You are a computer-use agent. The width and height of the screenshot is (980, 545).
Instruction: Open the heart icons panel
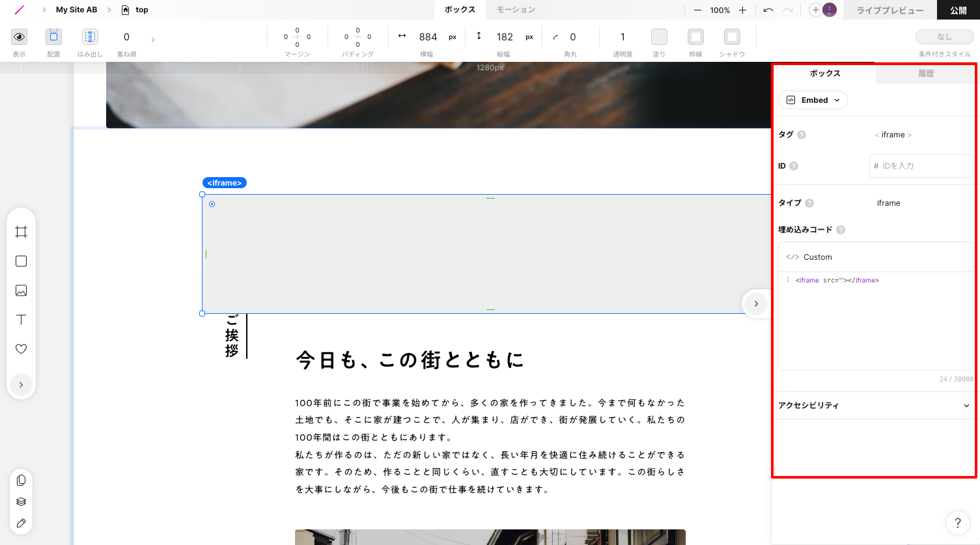click(x=21, y=349)
